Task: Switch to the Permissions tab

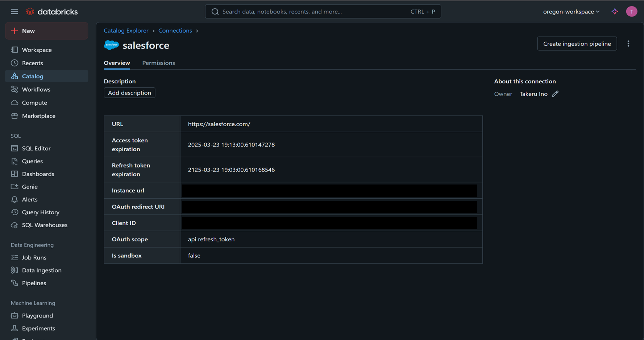Action: [x=158, y=63]
